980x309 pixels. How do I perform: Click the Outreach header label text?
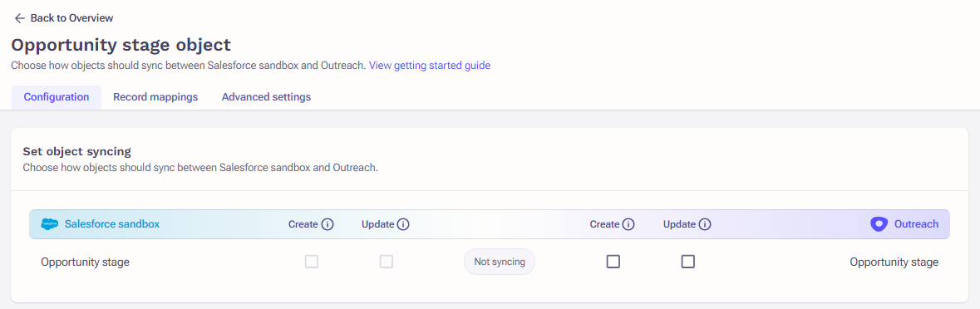pos(916,224)
